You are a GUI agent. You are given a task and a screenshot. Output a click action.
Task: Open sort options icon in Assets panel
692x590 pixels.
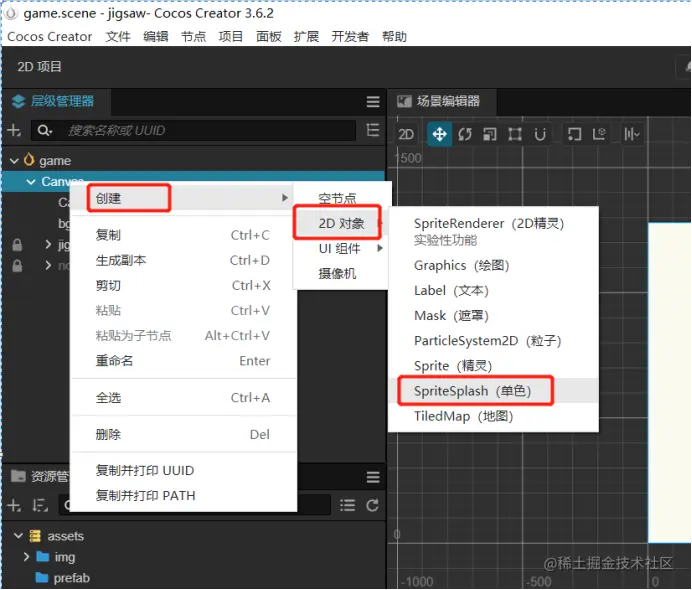pos(40,505)
